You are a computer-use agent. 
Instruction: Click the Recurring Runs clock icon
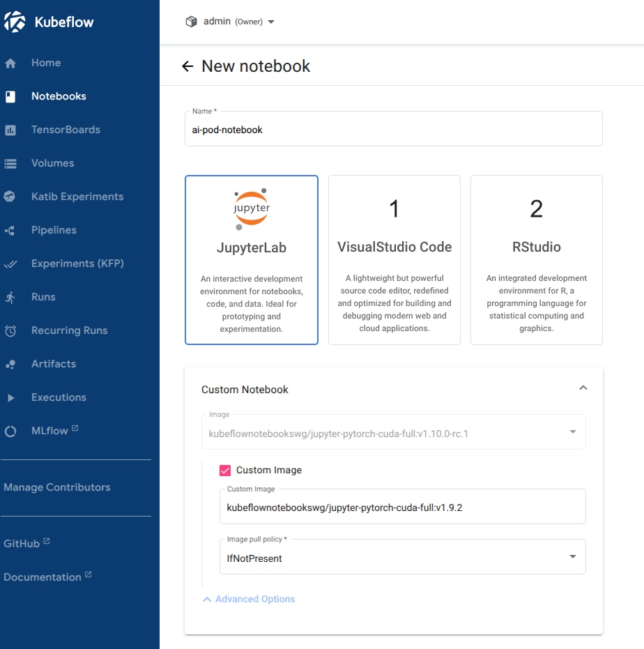pyautogui.click(x=10, y=330)
